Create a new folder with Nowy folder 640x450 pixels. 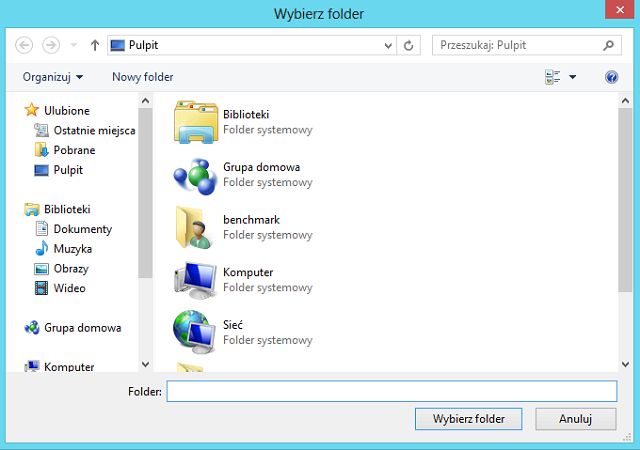142,77
